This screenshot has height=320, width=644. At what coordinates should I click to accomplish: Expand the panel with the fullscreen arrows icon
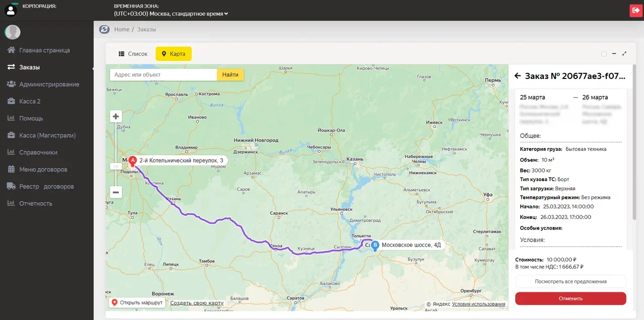tap(624, 54)
